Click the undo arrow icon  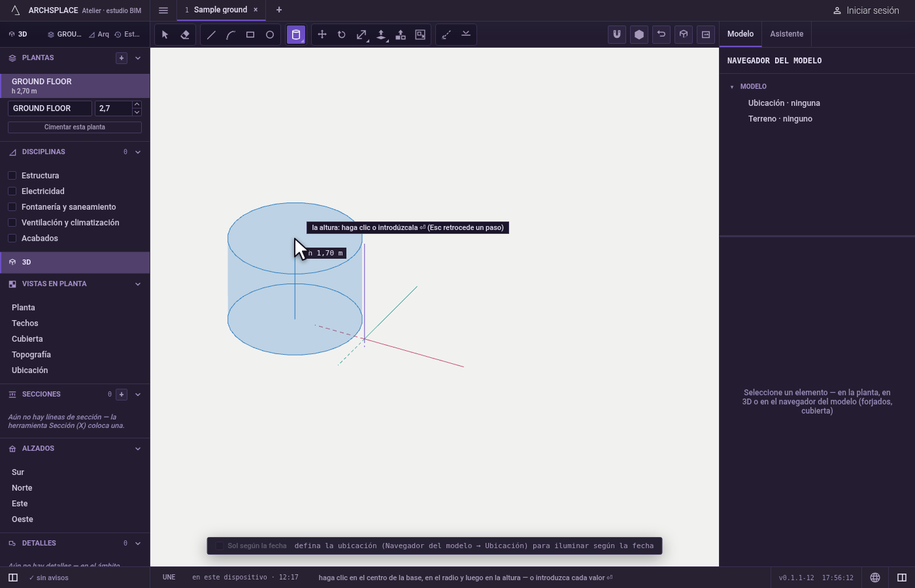(661, 35)
